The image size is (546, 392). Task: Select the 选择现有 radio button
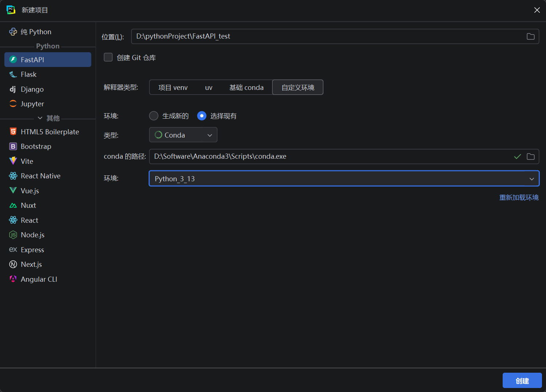coord(202,116)
